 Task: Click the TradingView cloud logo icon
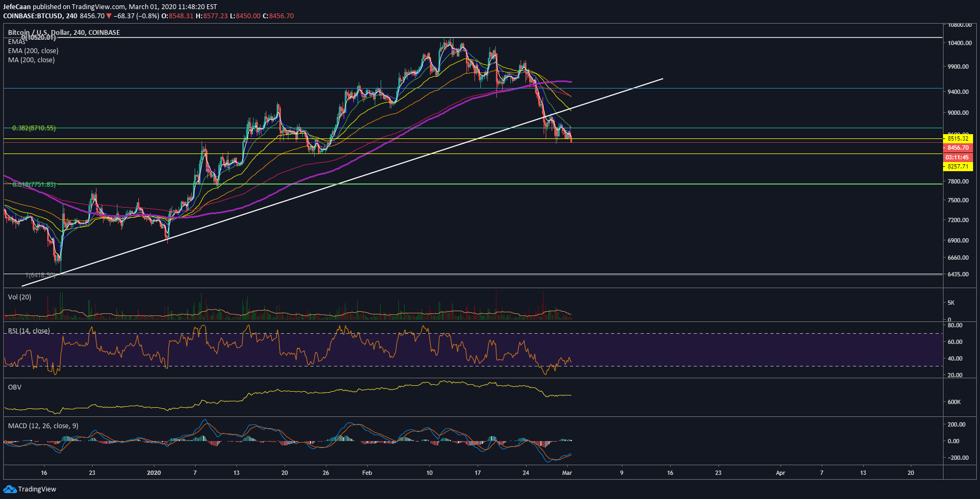[10, 489]
